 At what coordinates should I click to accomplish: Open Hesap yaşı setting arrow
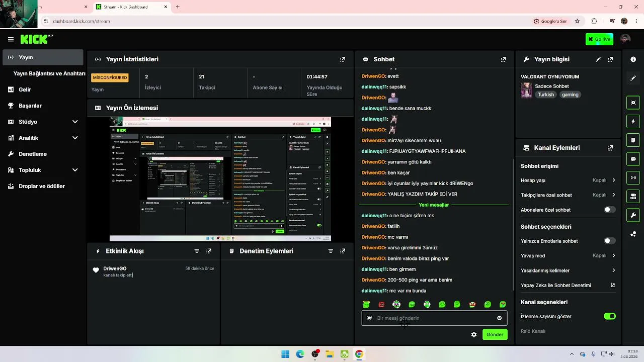[613, 180]
